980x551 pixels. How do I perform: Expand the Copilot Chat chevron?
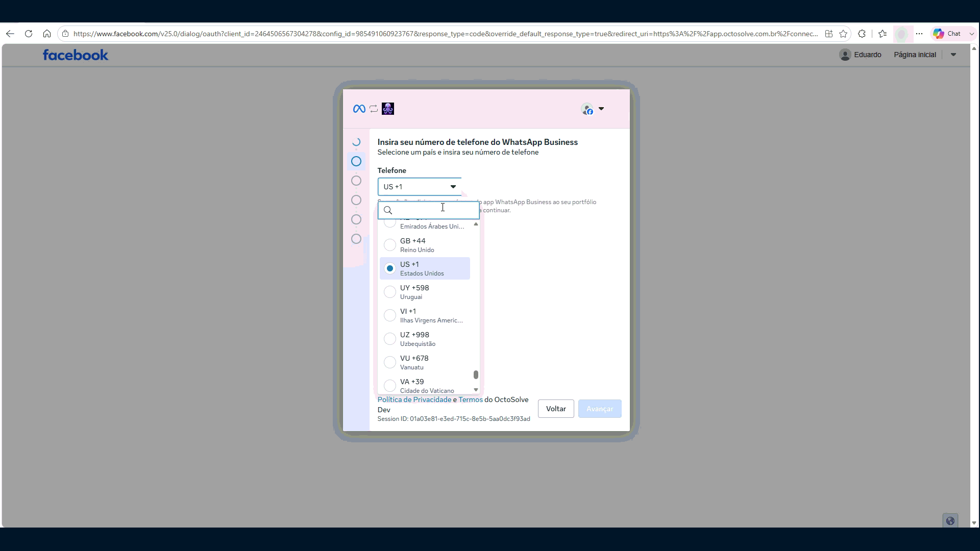(x=971, y=34)
